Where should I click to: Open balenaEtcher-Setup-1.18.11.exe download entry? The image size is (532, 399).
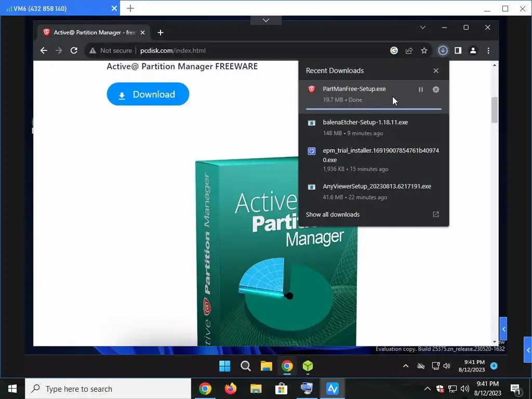(374, 128)
